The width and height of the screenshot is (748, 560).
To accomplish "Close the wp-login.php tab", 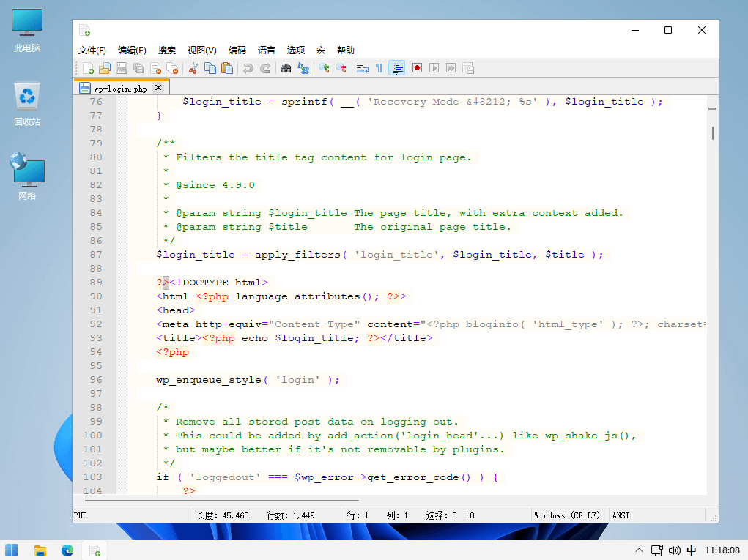I will (158, 88).
